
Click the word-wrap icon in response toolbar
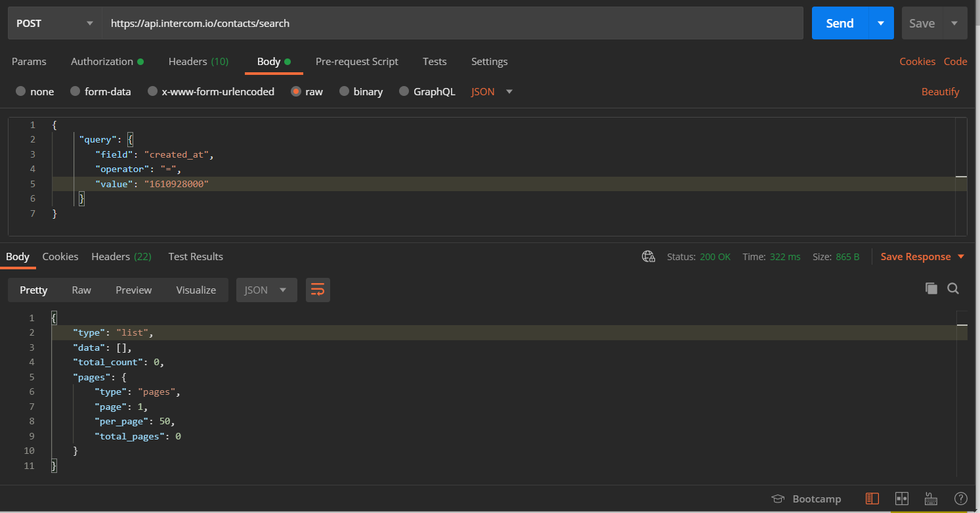point(318,290)
